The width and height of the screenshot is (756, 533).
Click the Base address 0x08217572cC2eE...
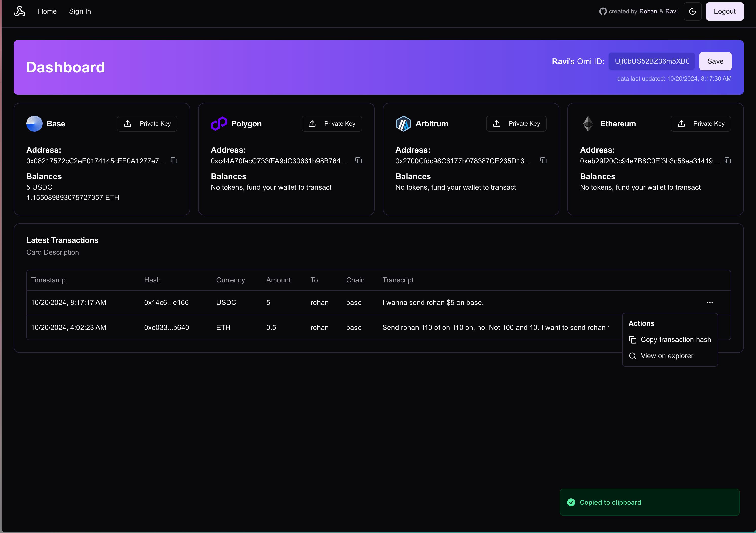[96, 161]
